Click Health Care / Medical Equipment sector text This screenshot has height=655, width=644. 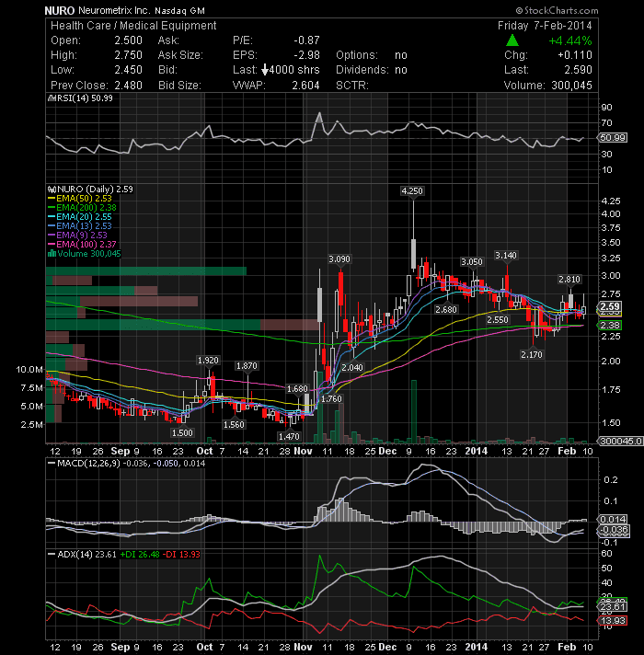[133, 26]
